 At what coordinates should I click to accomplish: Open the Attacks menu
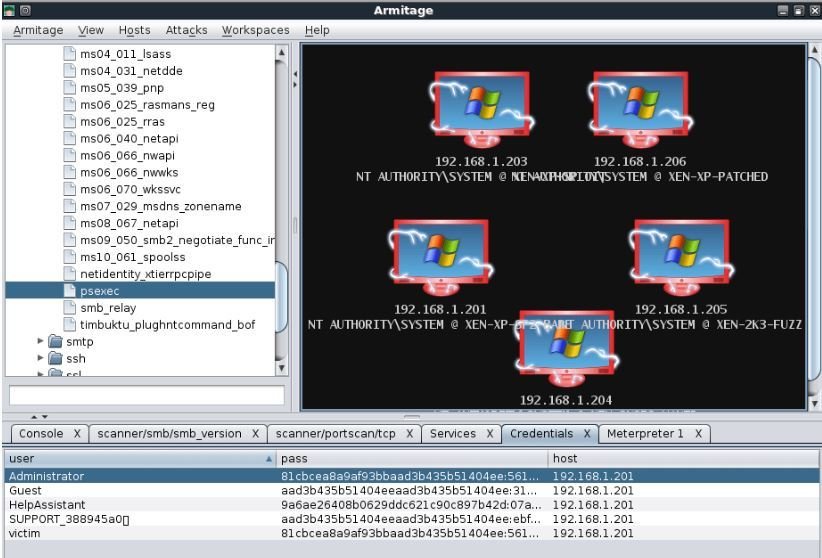click(186, 30)
